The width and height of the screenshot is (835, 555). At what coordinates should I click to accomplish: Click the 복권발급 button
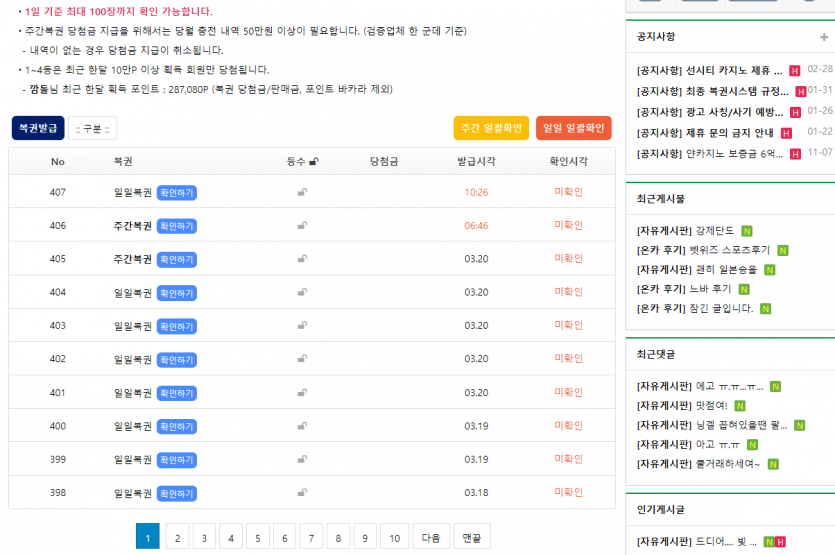pyautogui.click(x=38, y=128)
